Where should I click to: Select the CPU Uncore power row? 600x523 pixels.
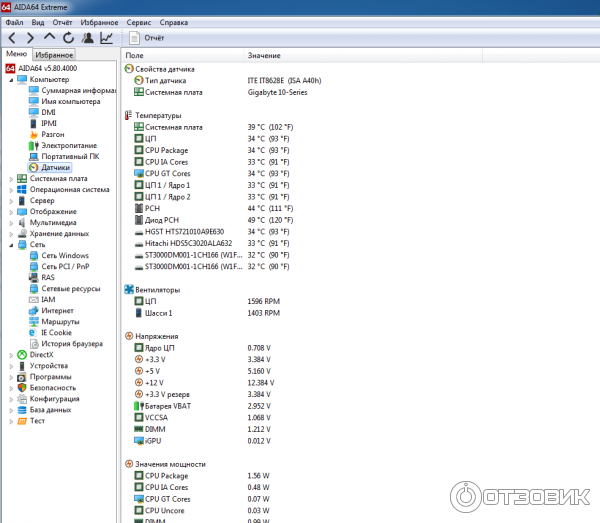click(x=202, y=510)
